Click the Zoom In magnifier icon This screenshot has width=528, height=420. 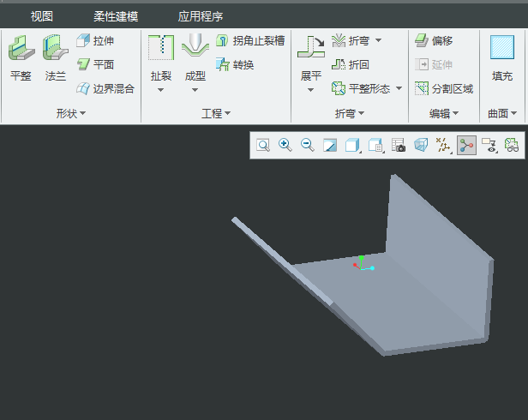pyautogui.click(x=285, y=145)
